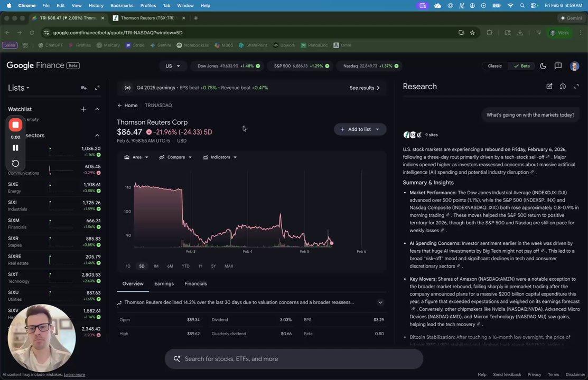The width and height of the screenshot is (588, 380).
Task: Expand the Research panel to full screen
Action: click(x=576, y=87)
